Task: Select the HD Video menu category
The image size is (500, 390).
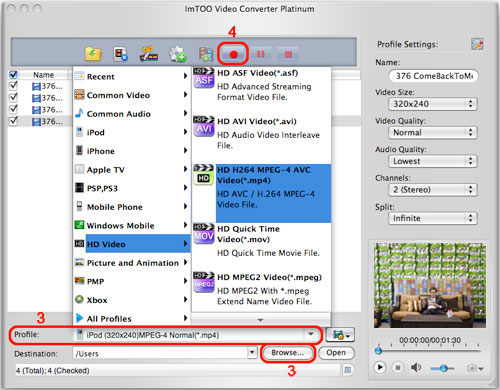Action: point(132,244)
